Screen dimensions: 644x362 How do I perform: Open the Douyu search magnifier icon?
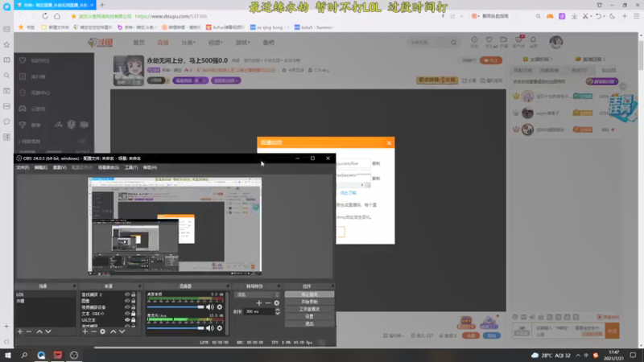click(x=453, y=43)
